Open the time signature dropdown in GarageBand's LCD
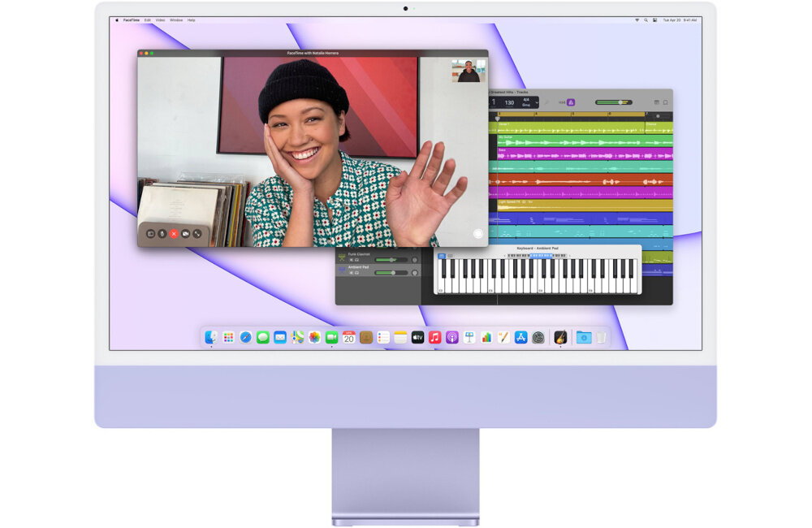 [528, 102]
